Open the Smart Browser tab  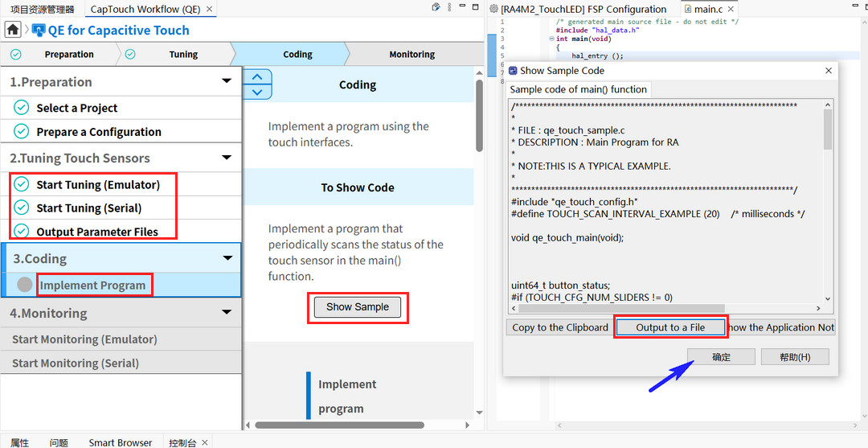pyautogui.click(x=120, y=442)
